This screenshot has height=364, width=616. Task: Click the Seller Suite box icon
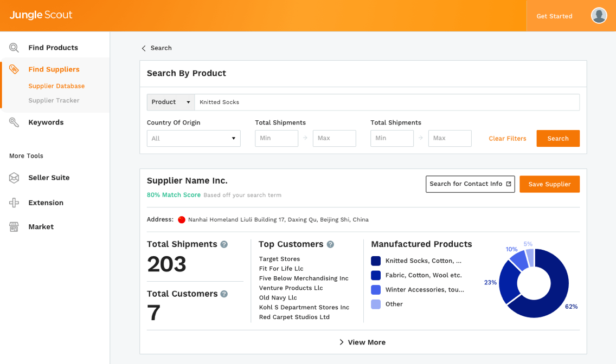pyautogui.click(x=15, y=178)
